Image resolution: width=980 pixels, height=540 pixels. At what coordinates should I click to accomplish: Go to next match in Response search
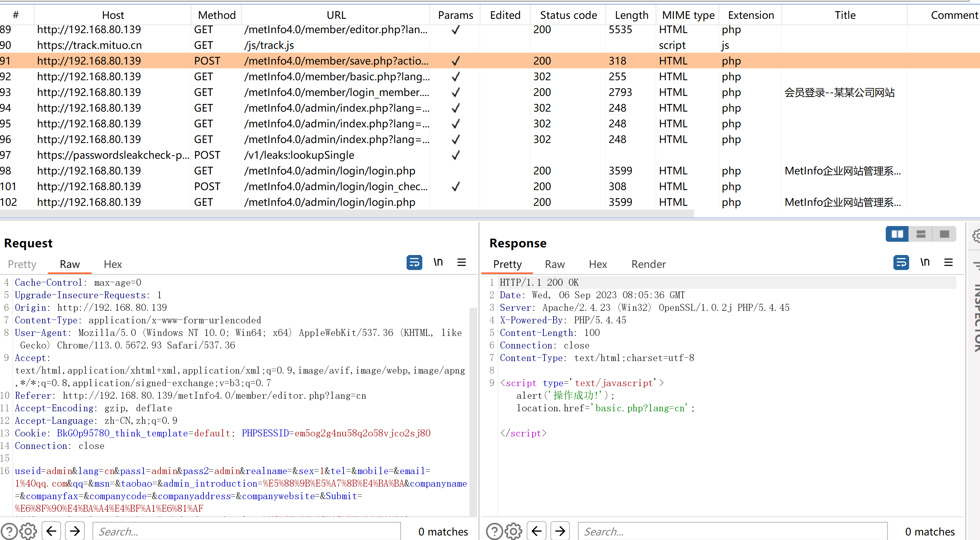tap(560, 531)
